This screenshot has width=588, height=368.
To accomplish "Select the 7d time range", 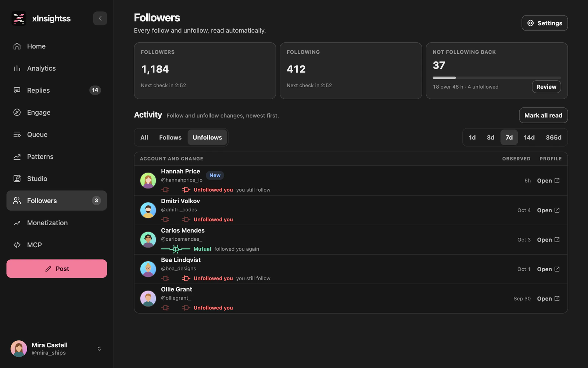I will (509, 137).
